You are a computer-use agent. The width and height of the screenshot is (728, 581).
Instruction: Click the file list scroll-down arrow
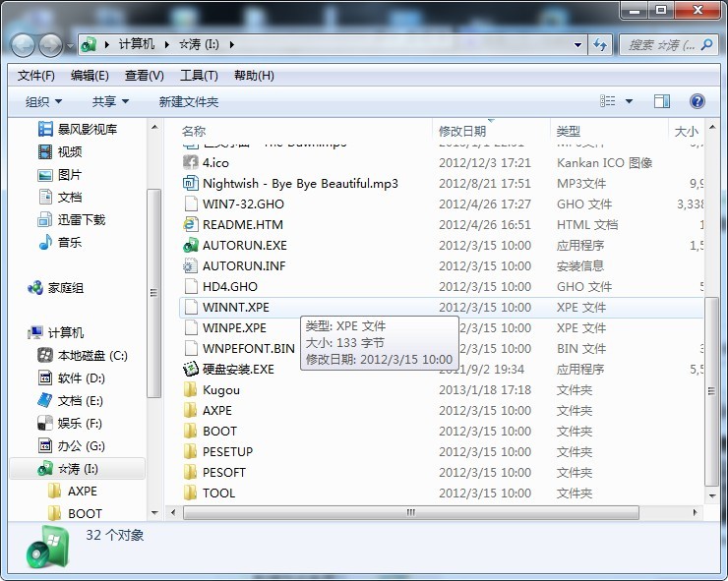tap(712, 496)
